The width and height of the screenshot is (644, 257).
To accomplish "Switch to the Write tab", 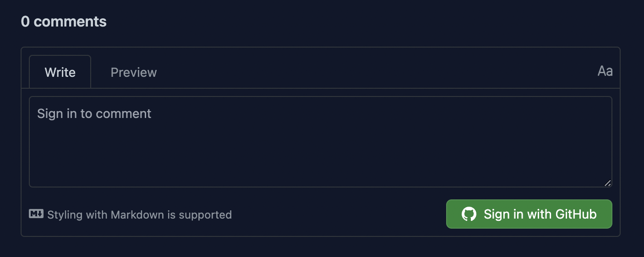I will [60, 72].
